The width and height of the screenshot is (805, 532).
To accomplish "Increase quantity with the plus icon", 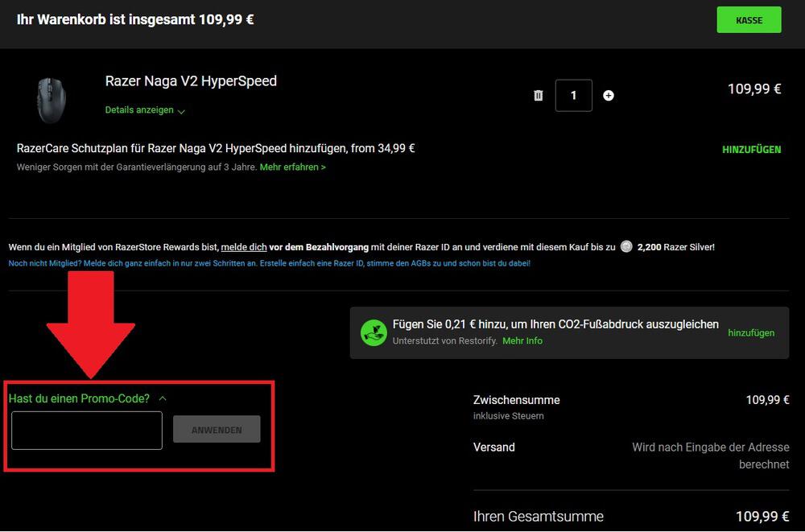I will coord(609,95).
